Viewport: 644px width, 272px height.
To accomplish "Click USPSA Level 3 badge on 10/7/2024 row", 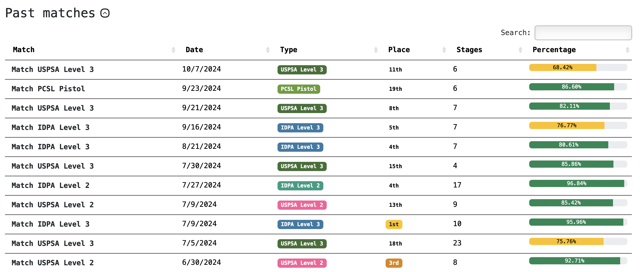I will pyautogui.click(x=302, y=69).
